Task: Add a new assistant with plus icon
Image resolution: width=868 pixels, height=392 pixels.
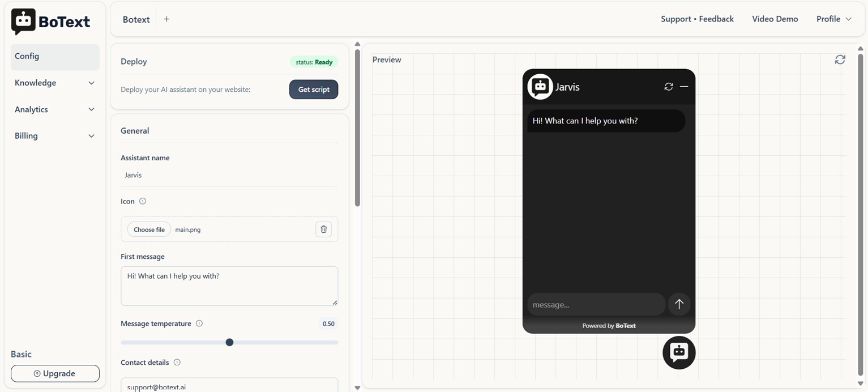Action: (x=166, y=19)
